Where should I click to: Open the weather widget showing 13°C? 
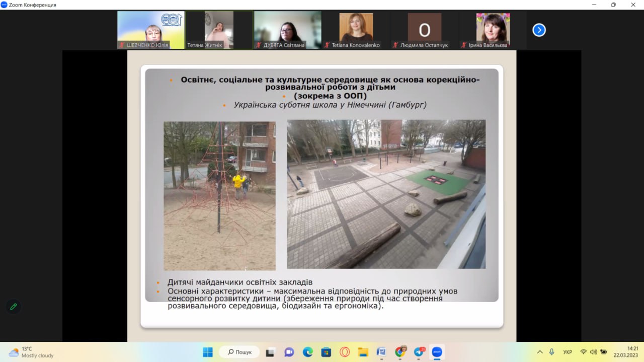tap(31, 352)
